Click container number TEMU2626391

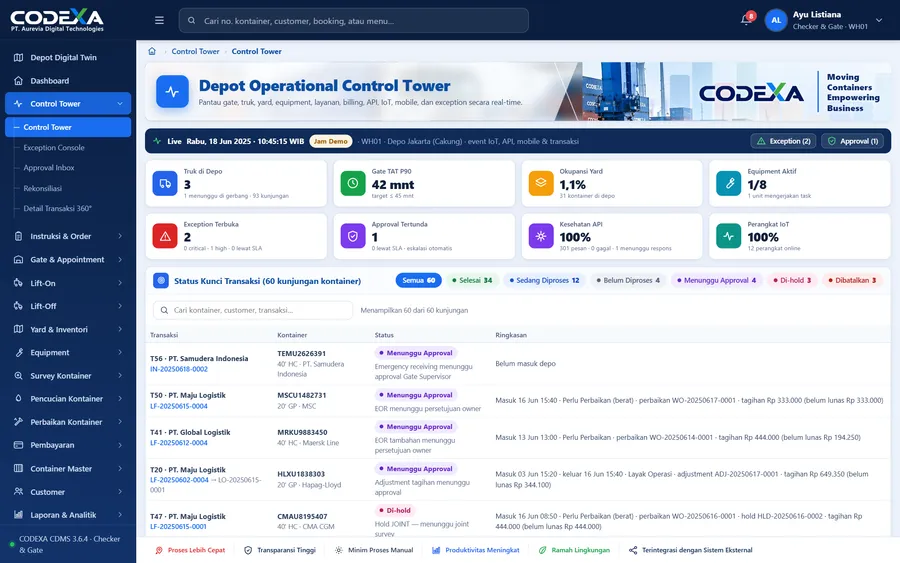point(301,354)
